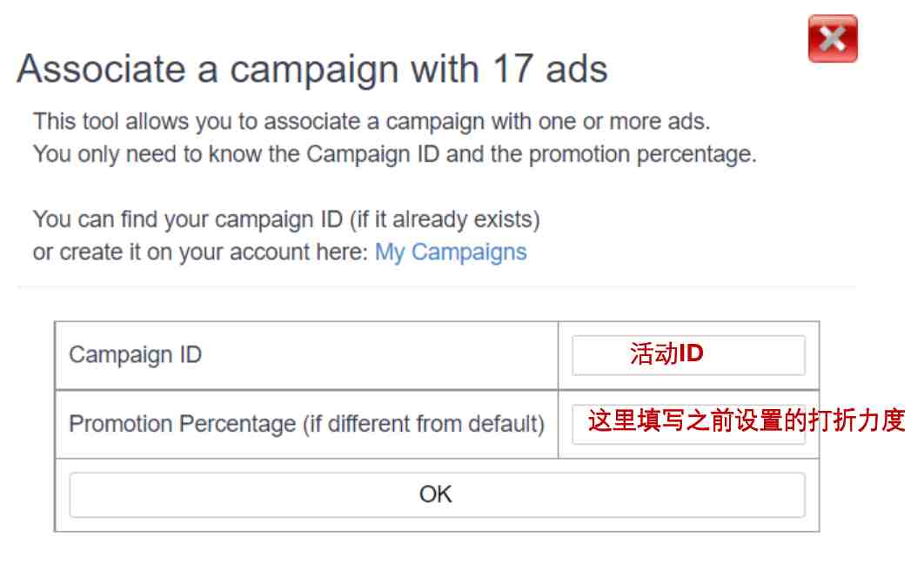Click the horizontal divider below My Campaigns
Screen dimensions: 924x578
coord(436,287)
